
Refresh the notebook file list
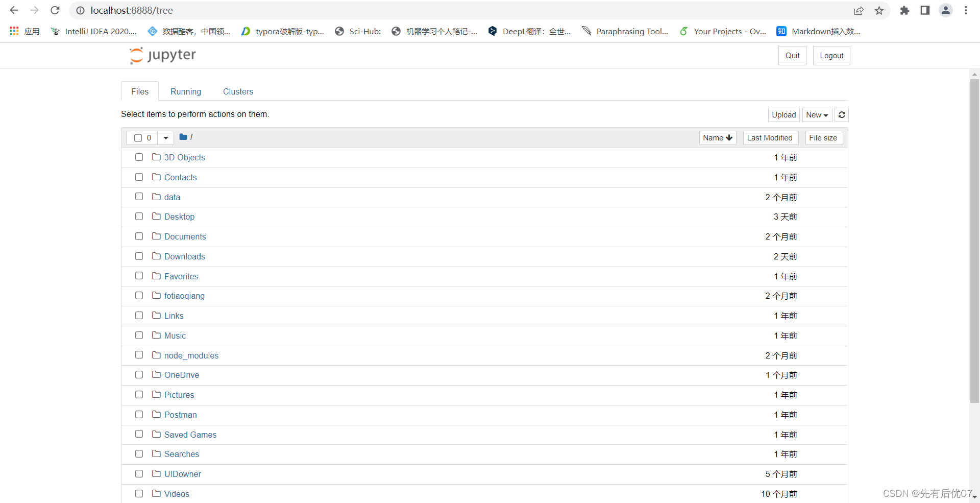842,115
